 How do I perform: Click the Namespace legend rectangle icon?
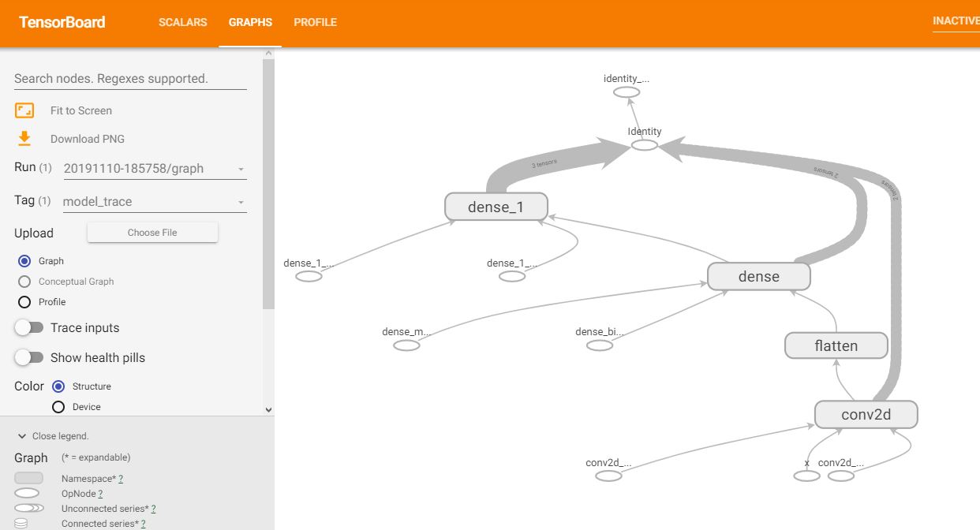click(x=28, y=478)
